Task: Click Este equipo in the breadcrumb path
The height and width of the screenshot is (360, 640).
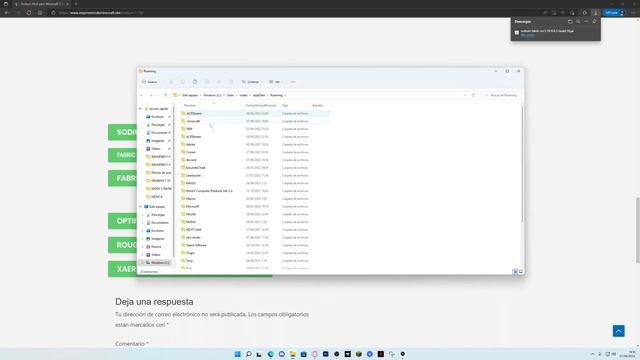Action: 190,95
